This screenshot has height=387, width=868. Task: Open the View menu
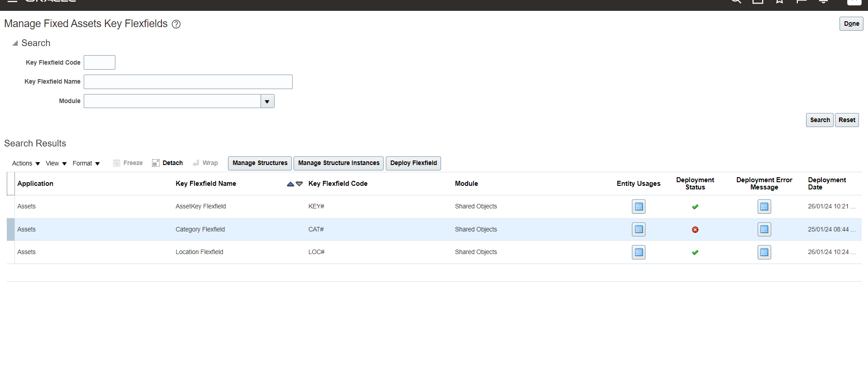(x=56, y=163)
